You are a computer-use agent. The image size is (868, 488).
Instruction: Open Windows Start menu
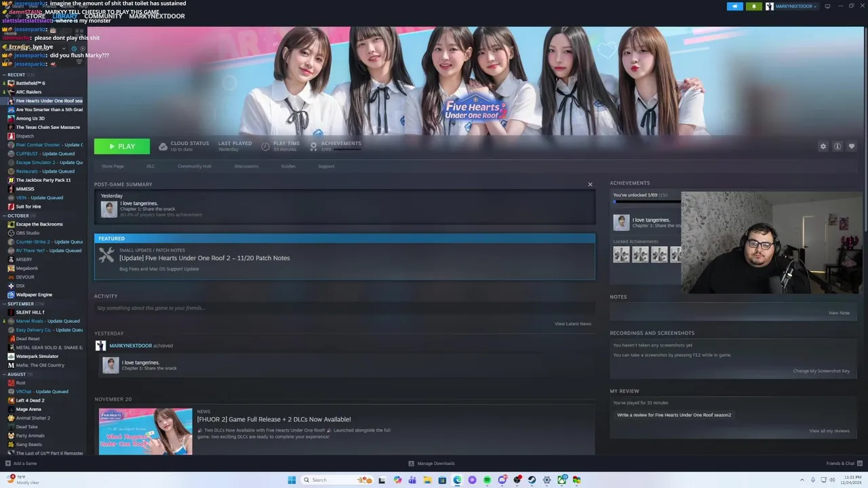point(292,480)
